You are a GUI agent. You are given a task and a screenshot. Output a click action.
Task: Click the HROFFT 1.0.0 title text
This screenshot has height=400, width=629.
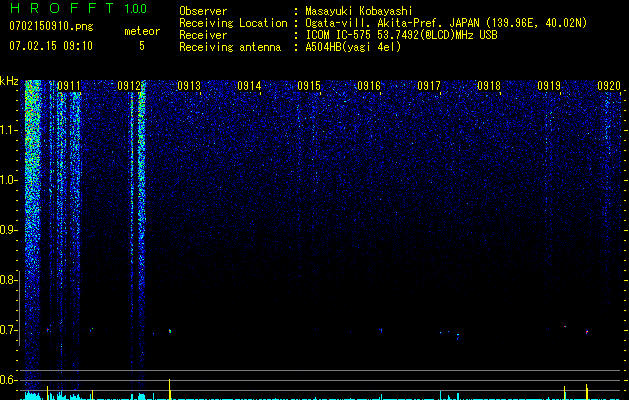[78, 8]
